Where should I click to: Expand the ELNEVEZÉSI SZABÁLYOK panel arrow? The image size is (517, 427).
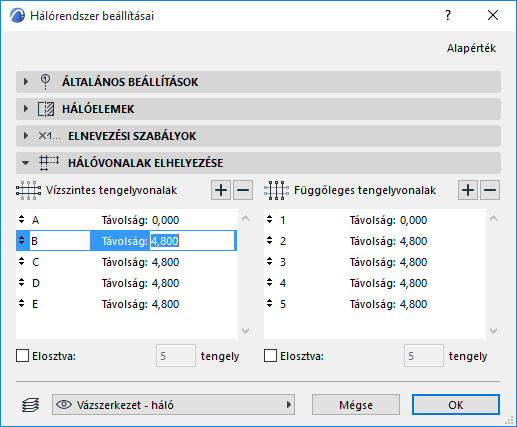click(26, 136)
